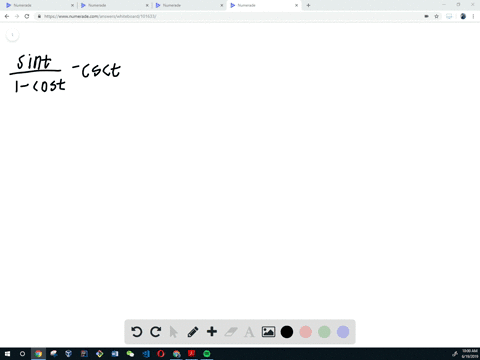Open the Windows Start menu
This screenshot has height=360, width=480.
click(x=7, y=354)
